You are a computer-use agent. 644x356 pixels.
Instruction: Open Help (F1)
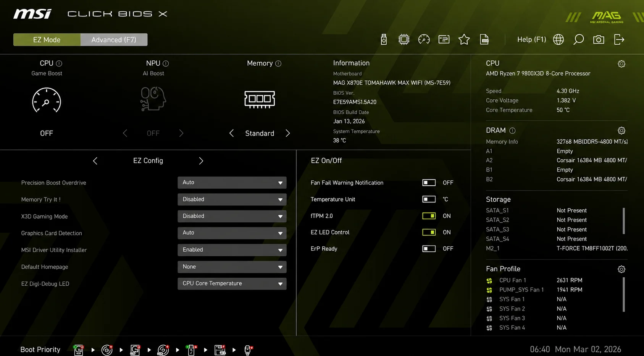click(x=531, y=39)
